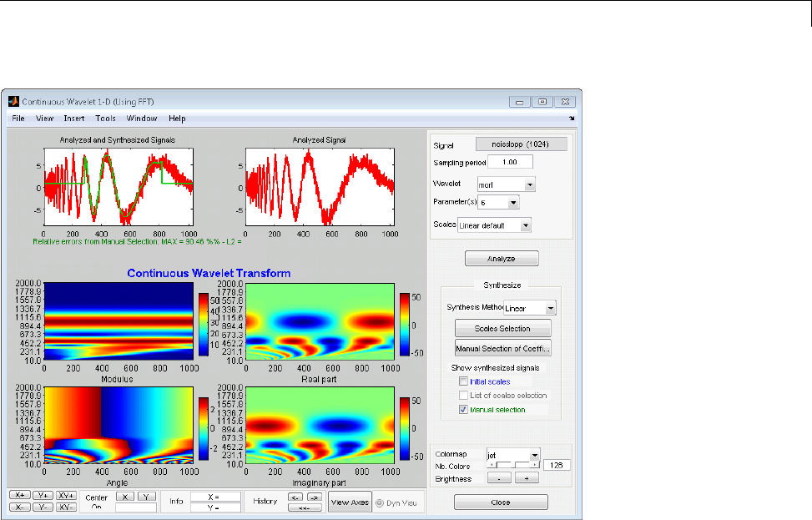Adjust the No. Colors slider

(x=513, y=464)
